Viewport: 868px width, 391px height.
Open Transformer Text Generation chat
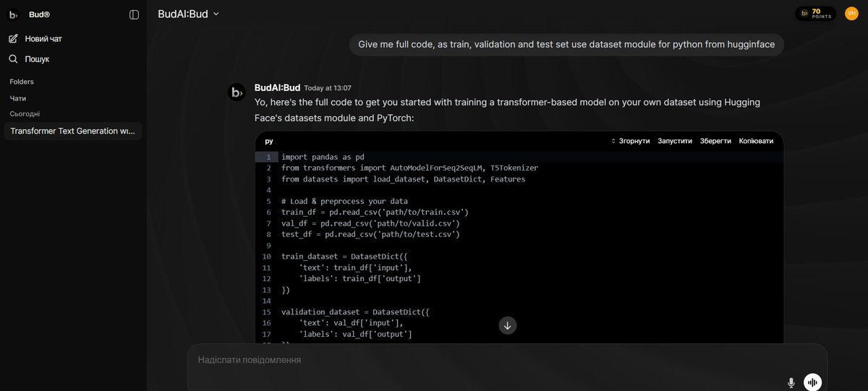[x=73, y=131]
